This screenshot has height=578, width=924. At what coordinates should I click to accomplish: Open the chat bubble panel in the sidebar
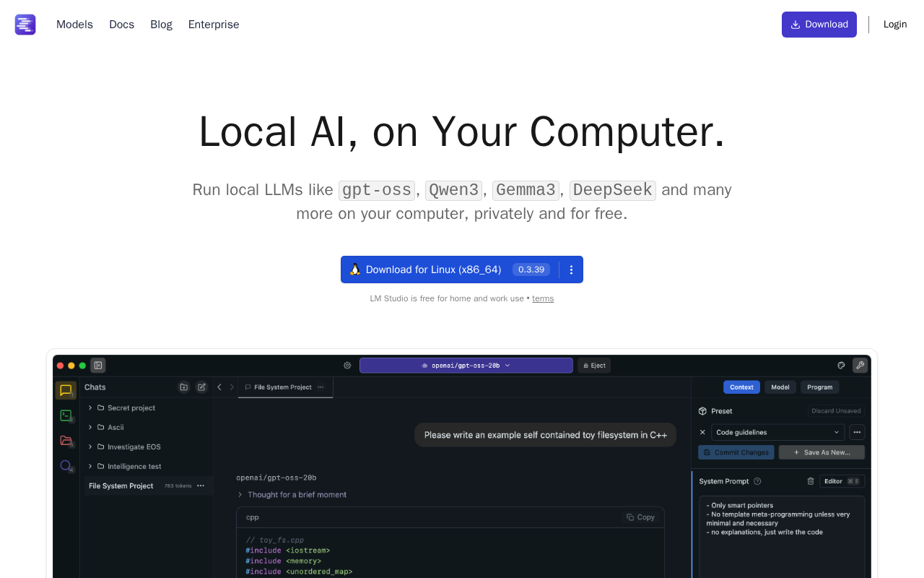(66, 390)
